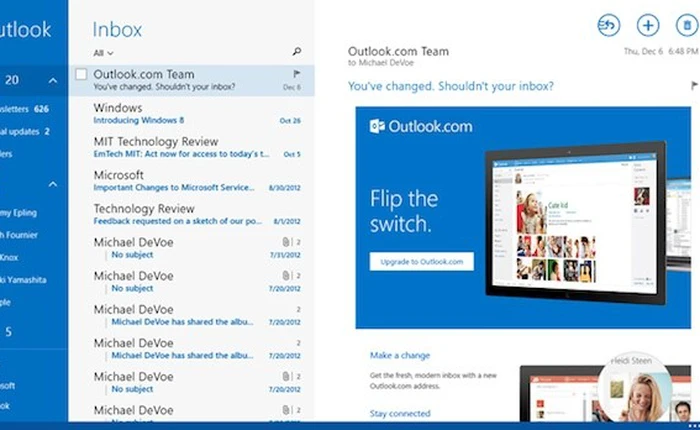The image size is (700, 430).
Task: Toggle flag beside the reading pane subject
Action: click(x=694, y=85)
